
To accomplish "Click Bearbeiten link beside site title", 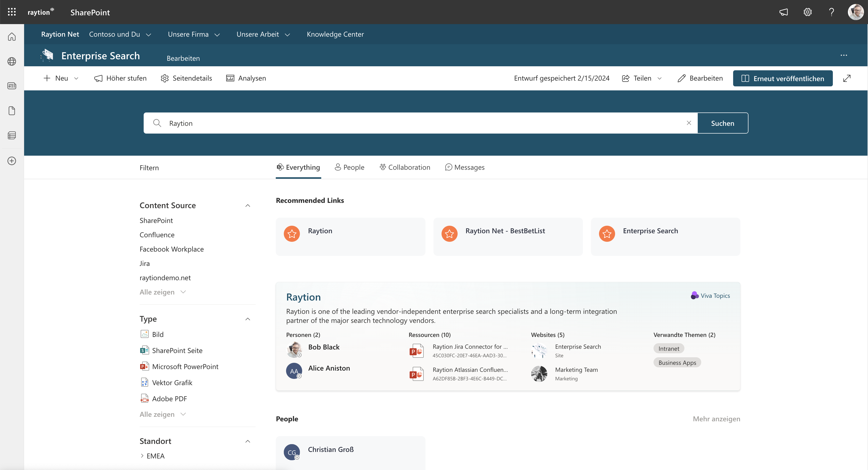I will click(183, 58).
